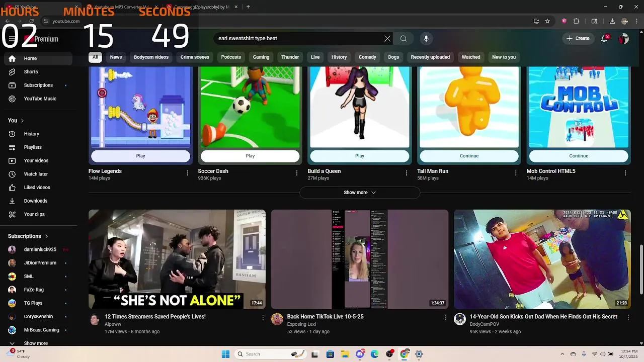
Task: Open Microsoft Edge from taskbar
Action: [375, 354]
